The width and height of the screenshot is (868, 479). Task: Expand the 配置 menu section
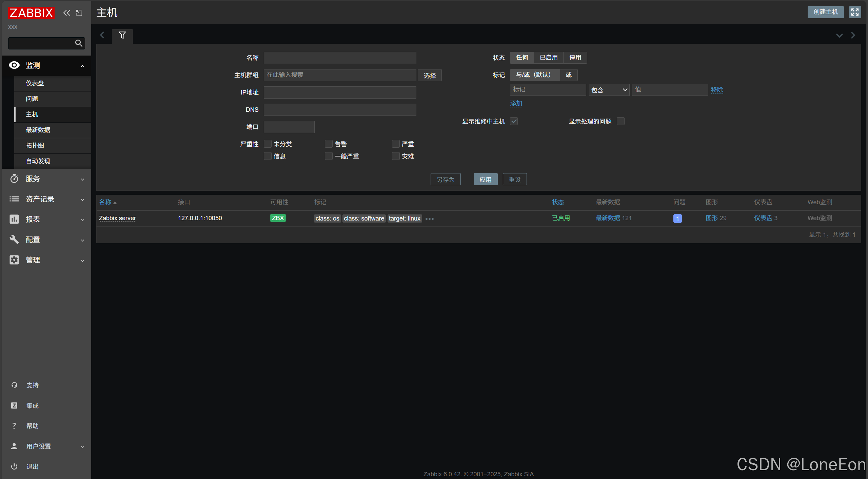point(82,240)
